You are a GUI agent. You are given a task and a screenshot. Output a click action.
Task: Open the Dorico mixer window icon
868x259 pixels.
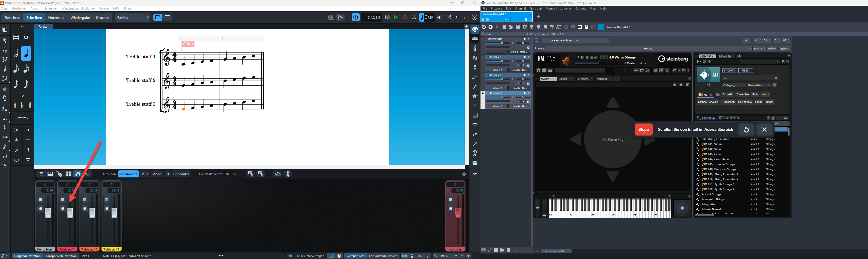coord(340,18)
